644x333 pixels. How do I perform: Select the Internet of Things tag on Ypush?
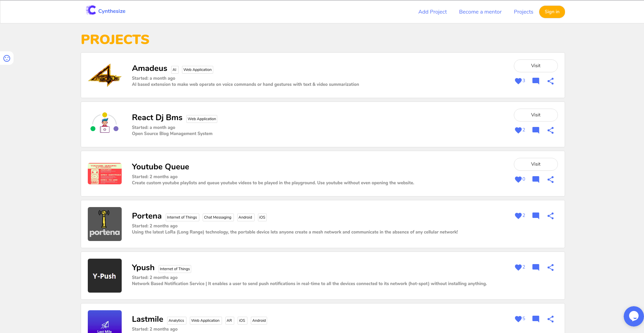175,269
